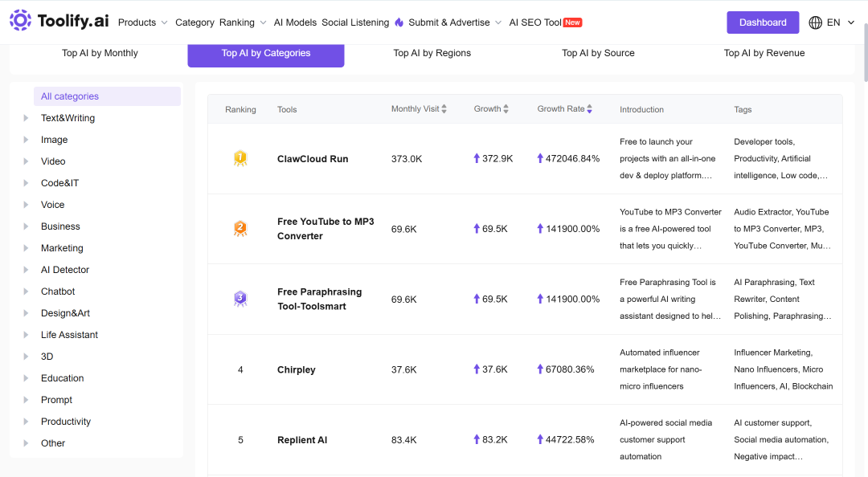The height and width of the screenshot is (477, 868).
Task: Open the EN language dropdown
Action: (841, 22)
